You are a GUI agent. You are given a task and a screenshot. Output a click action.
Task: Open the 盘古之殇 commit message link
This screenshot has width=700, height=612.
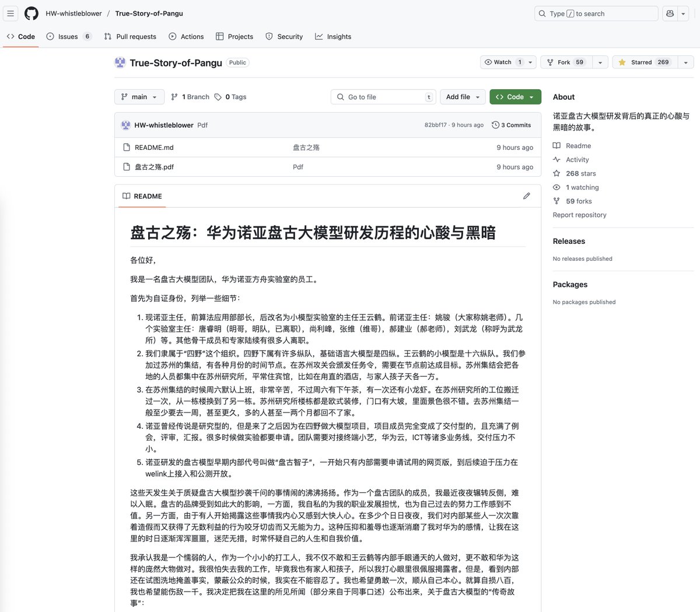tap(306, 148)
